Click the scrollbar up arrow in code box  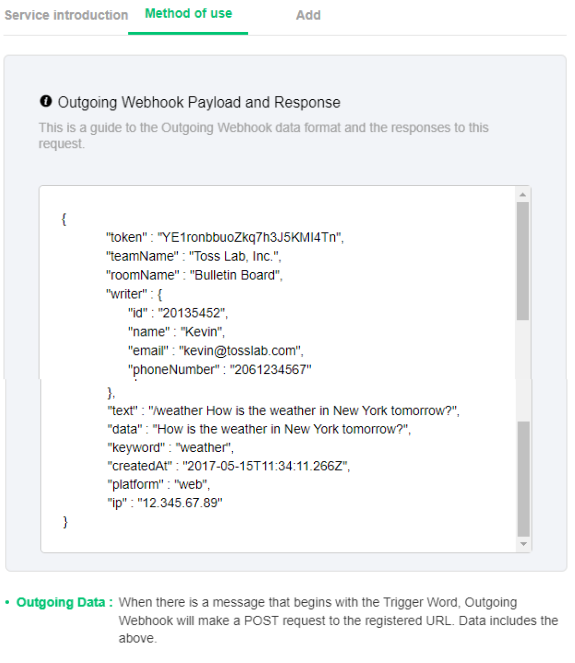point(523,195)
